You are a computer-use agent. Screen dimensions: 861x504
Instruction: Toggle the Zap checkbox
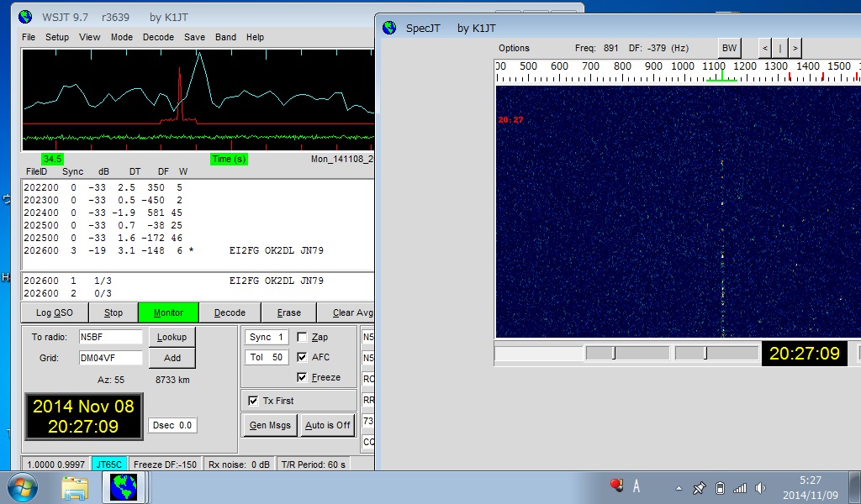point(302,337)
